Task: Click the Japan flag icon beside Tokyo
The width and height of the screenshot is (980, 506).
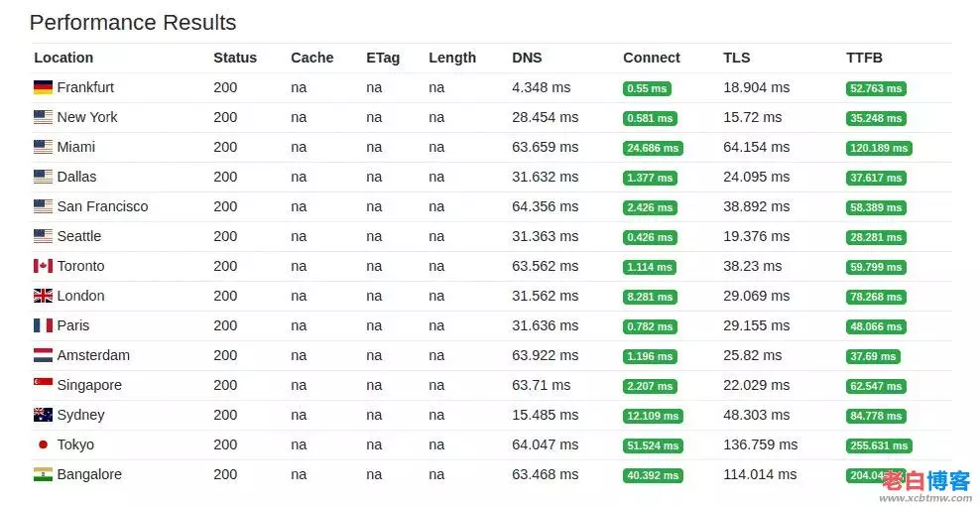Action: pos(43,444)
